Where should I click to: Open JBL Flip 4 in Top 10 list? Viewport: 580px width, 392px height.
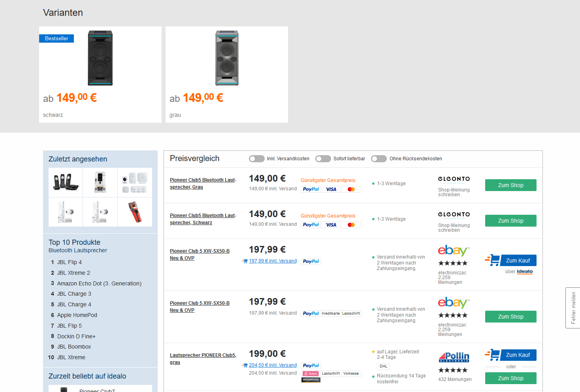click(x=70, y=262)
